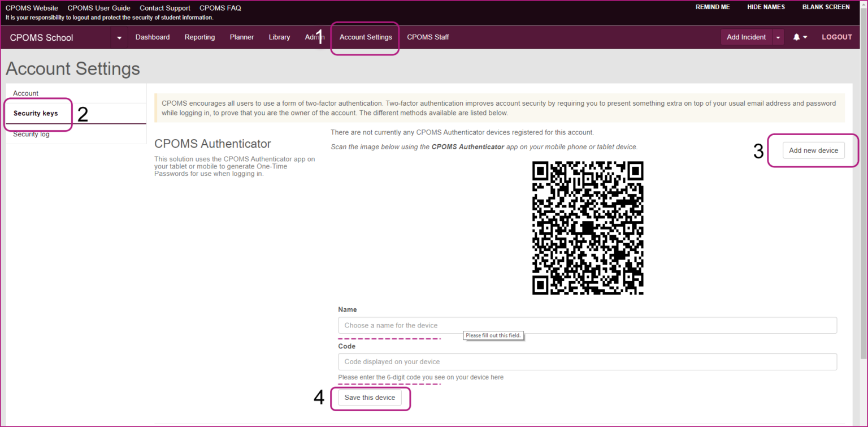Click the Add new device button
This screenshot has width=868, height=427.
[x=813, y=150]
